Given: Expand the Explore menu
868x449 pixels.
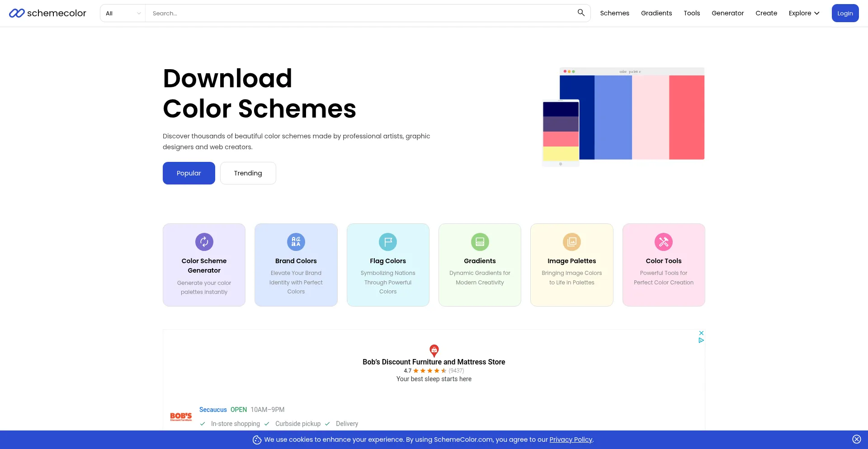Looking at the screenshot, I should point(804,13).
